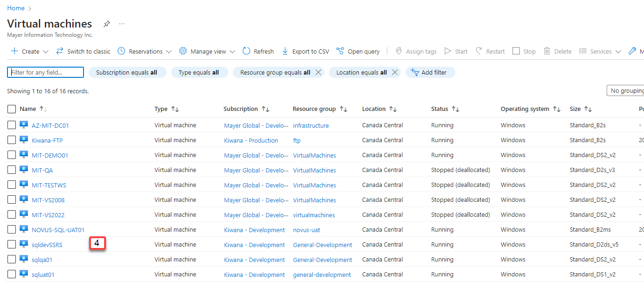Remove the Location equals all filter
This screenshot has width=644, height=282.
[395, 72]
